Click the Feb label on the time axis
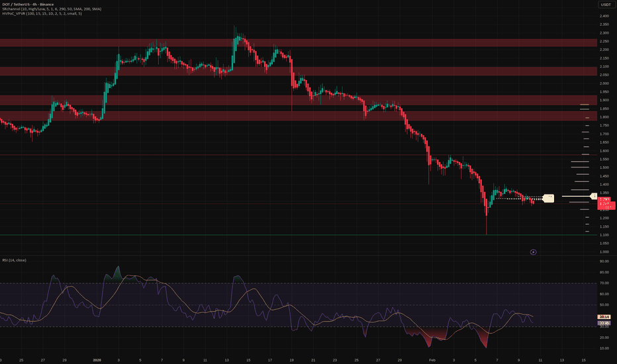The width and height of the screenshot is (617, 364). pos(432,360)
